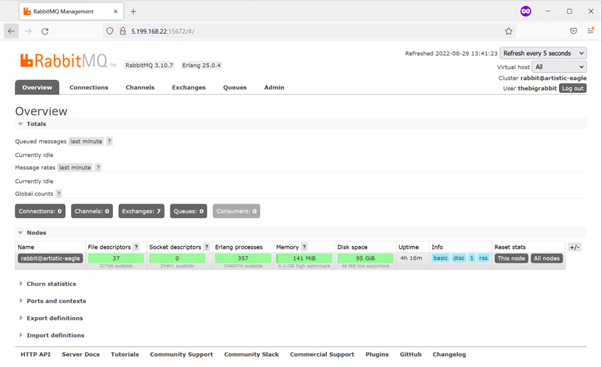The height and width of the screenshot is (367, 602).
Task: Open node rabbit@artistic-eagle details
Action: [x=50, y=258]
